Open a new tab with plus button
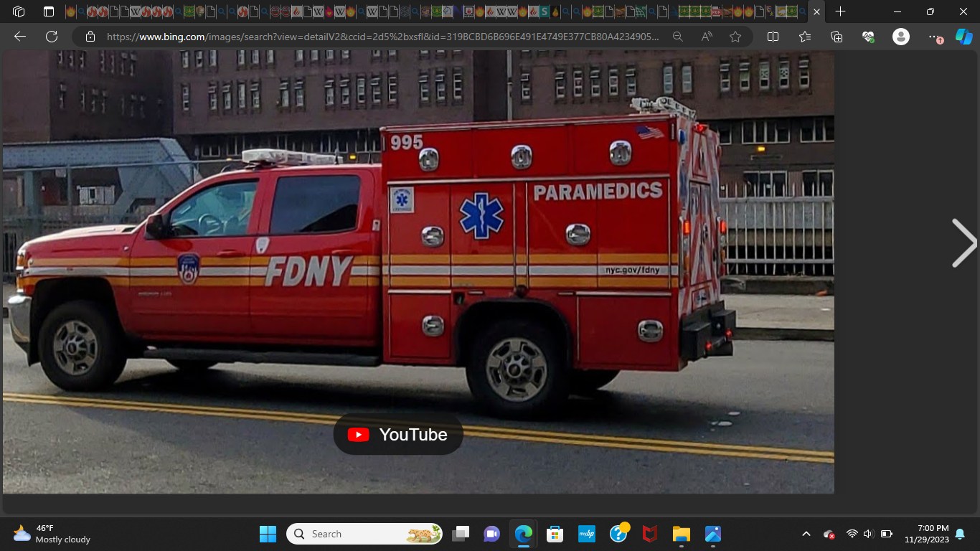Image resolution: width=980 pixels, height=551 pixels. coord(840,11)
